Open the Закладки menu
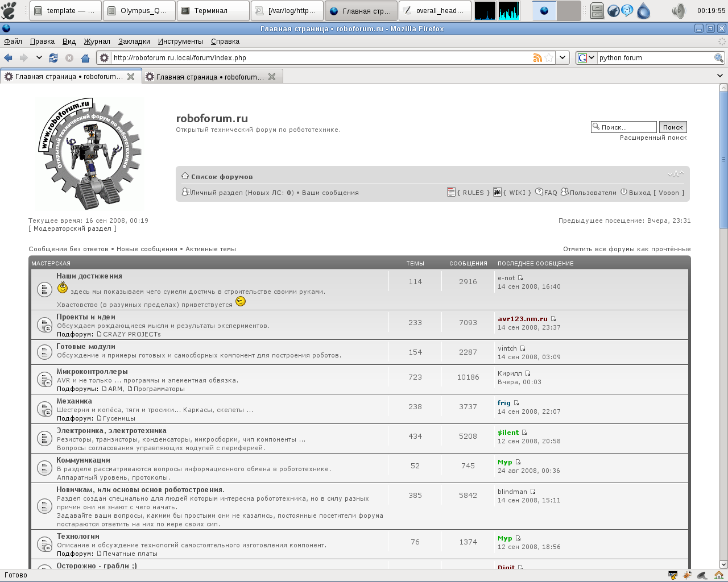This screenshot has height=582, width=728. click(x=134, y=41)
